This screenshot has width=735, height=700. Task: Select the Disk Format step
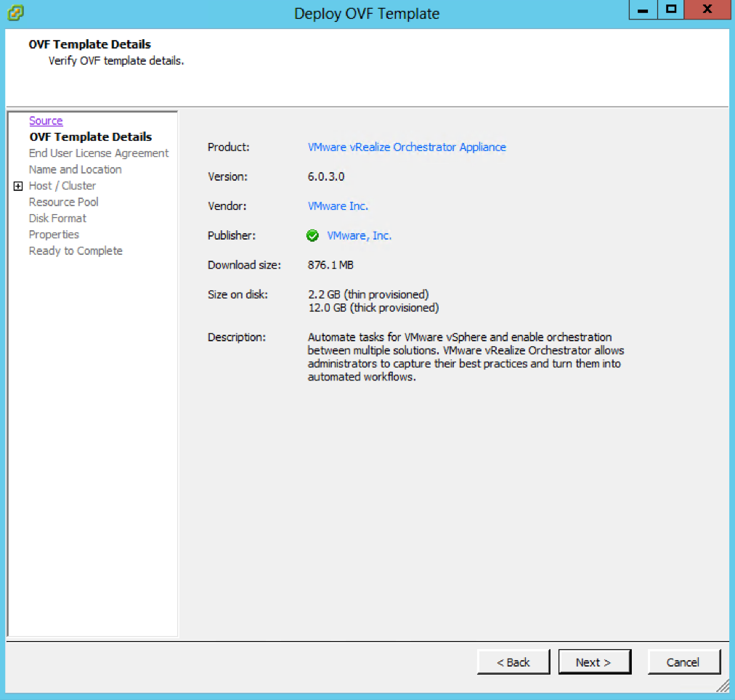(57, 219)
